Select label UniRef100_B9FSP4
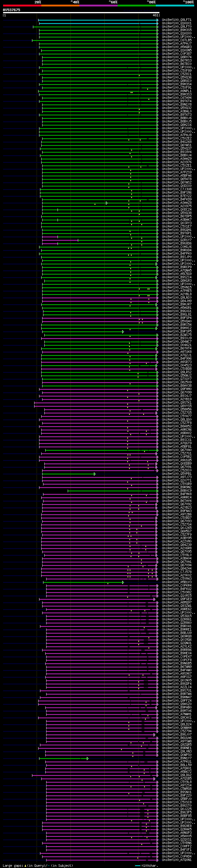The width and height of the screenshot is (197, 868). [177, 317]
